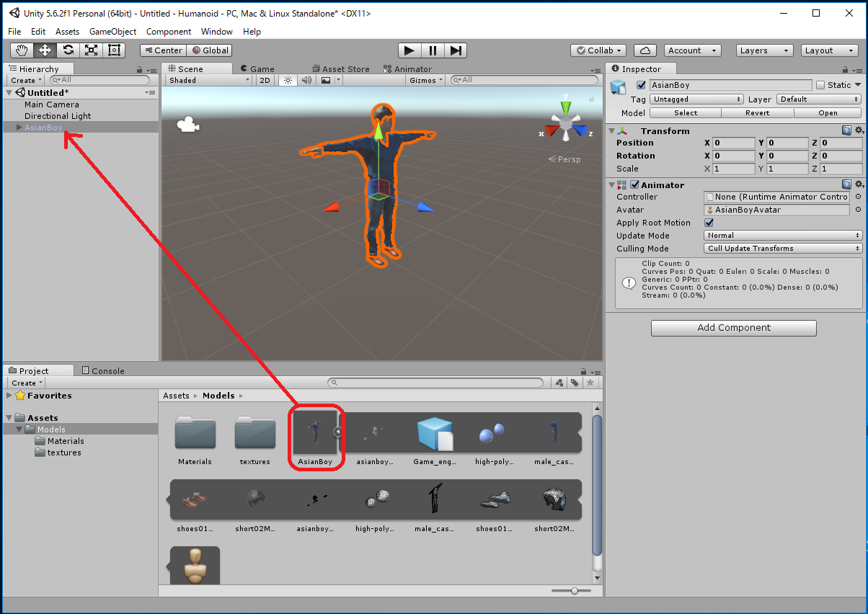Click the Pause button
This screenshot has height=614, width=868.
[433, 50]
